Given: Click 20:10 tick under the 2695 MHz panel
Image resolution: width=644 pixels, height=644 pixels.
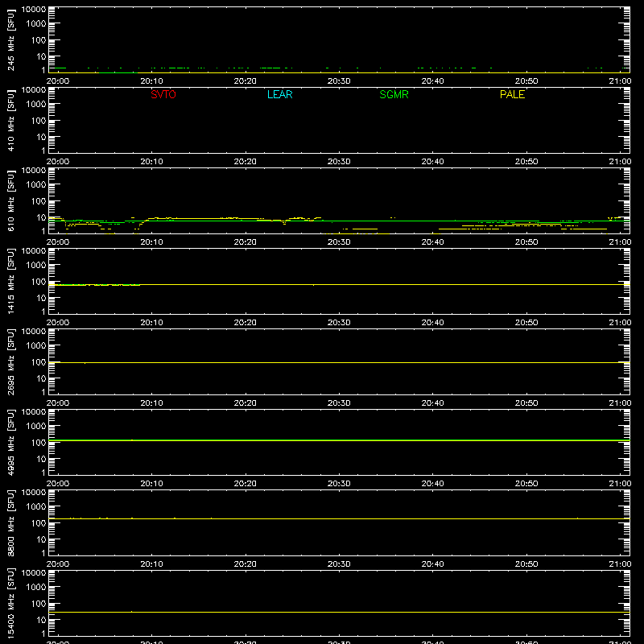Looking at the screenshot, I should (x=151, y=403).
